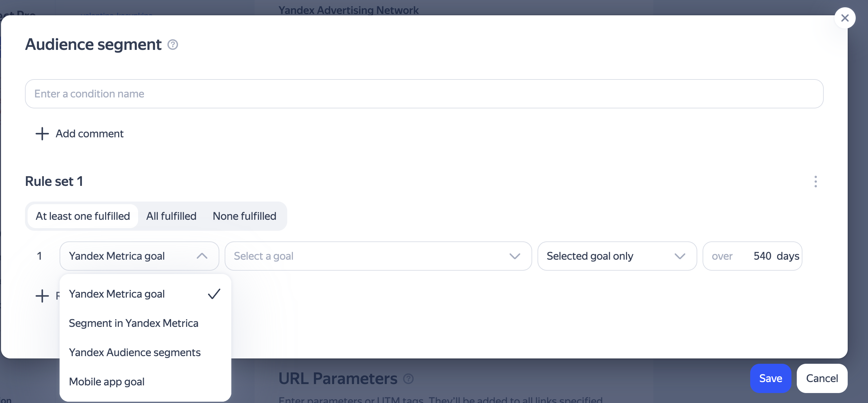
Task: Click the plus icon for Add comment
Action: click(x=42, y=134)
